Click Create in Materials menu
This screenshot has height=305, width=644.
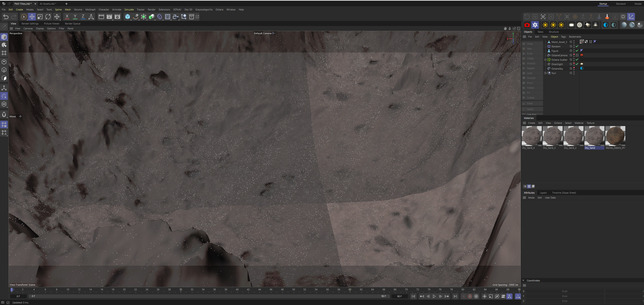[x=532, y=123]
